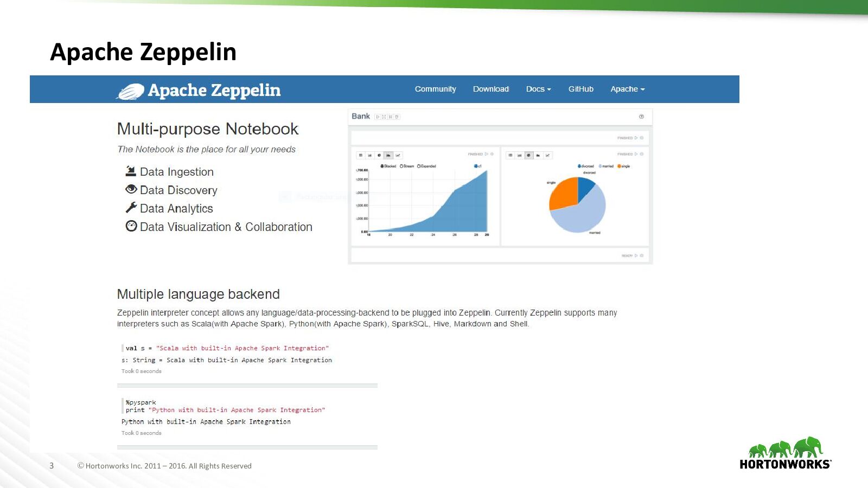The image size is (868, 488).
Task: Select the Stream chart style
Action: tap(407, 166)
